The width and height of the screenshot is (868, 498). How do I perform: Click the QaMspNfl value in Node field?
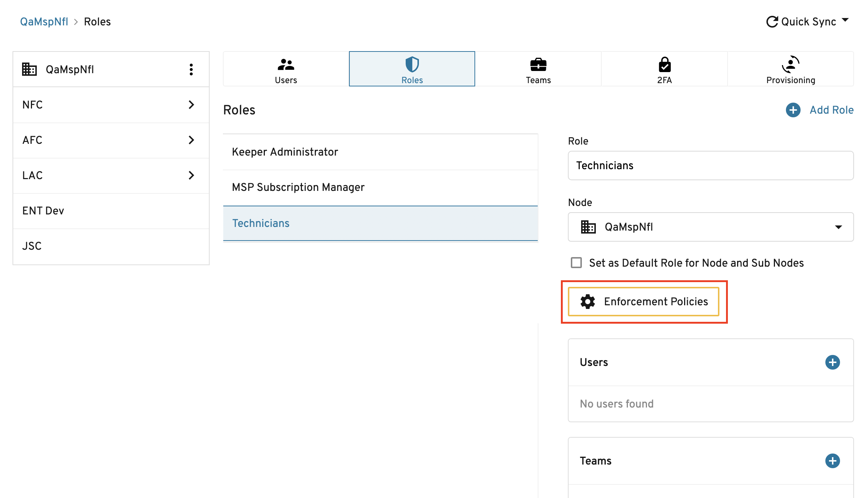click(x=629, y=227)
